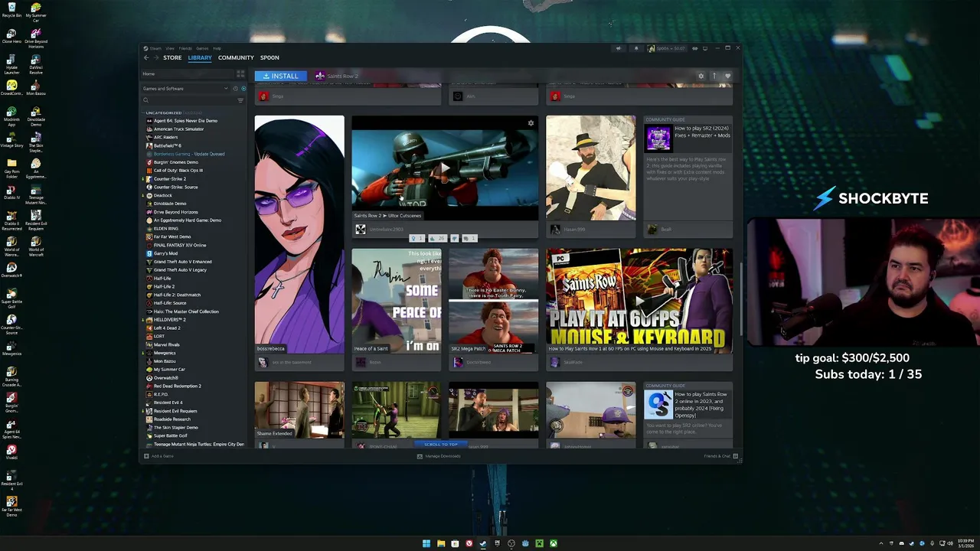The image size is (980, 551).
Task: Select Resident Evil Requiem in list
Action: click(175, 411)
